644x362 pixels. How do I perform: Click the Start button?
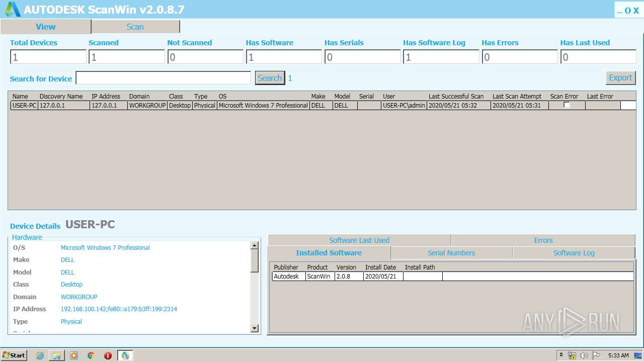coord(14,355)
